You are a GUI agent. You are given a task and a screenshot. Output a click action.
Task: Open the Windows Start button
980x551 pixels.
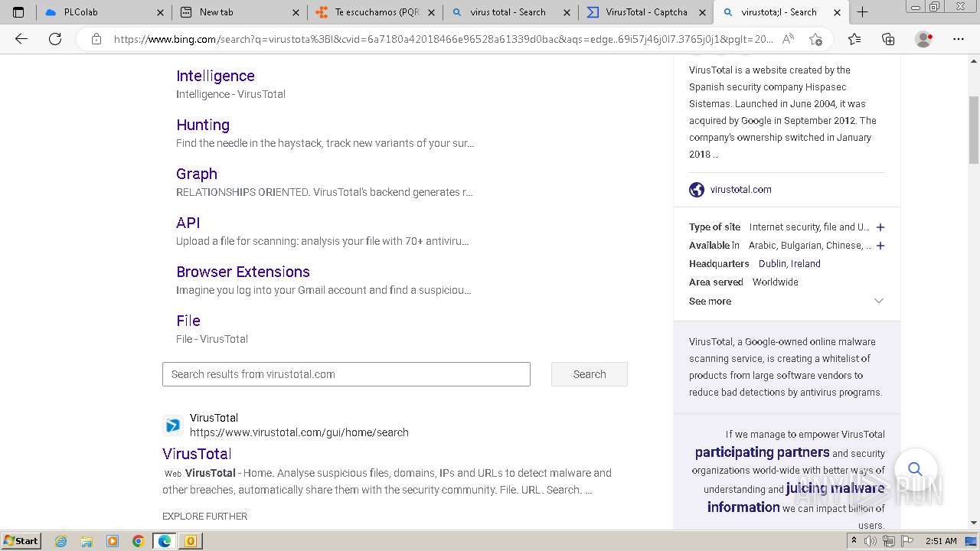[x=21, y=541]
